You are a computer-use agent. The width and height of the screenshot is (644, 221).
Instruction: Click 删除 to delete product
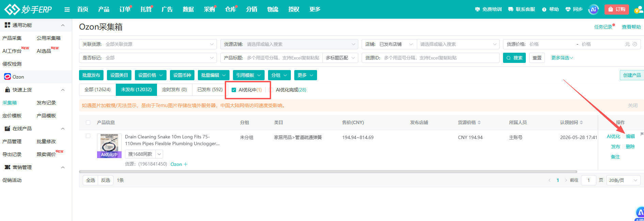click(630, 147)
